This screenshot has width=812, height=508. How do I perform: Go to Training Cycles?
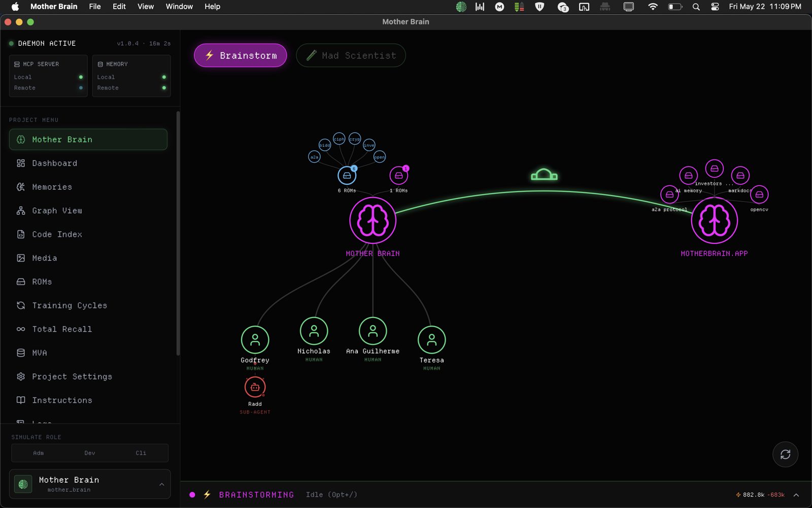88,305
